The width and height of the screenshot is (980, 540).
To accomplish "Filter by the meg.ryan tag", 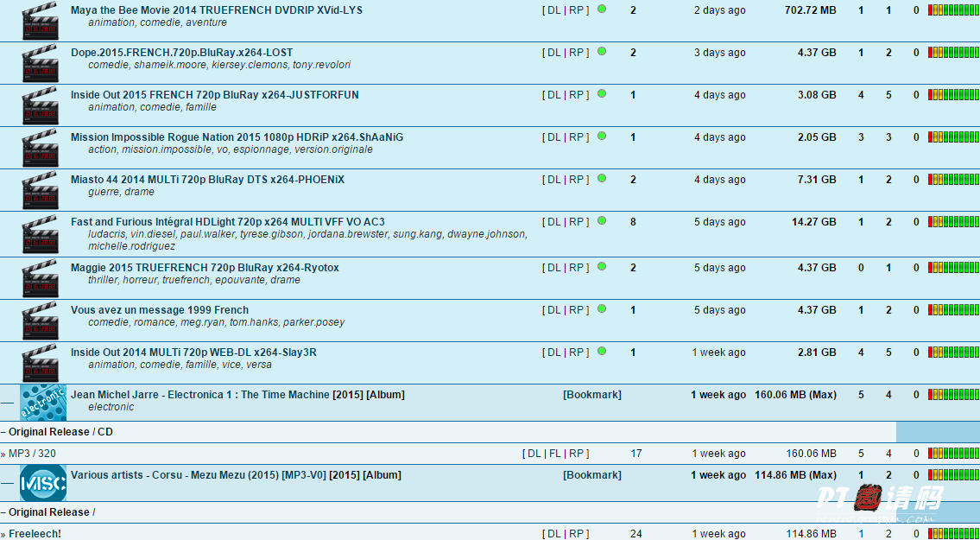I will click(205, 323).
